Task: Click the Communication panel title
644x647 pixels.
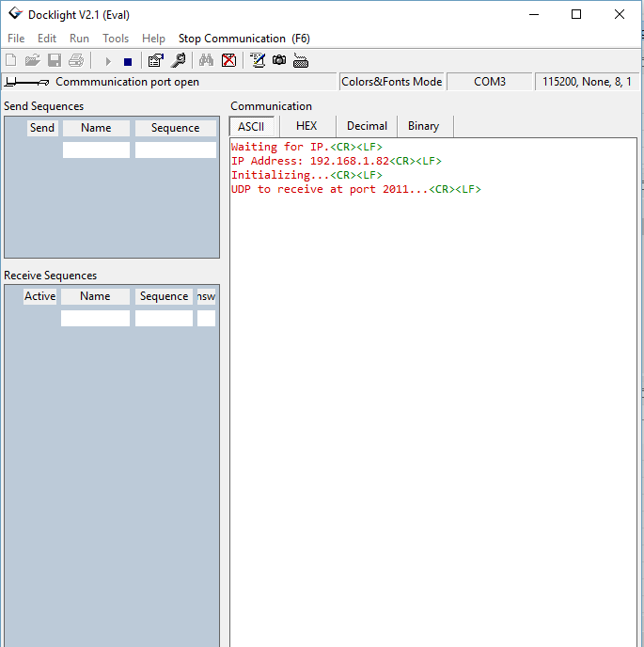Action: point(271,106)
